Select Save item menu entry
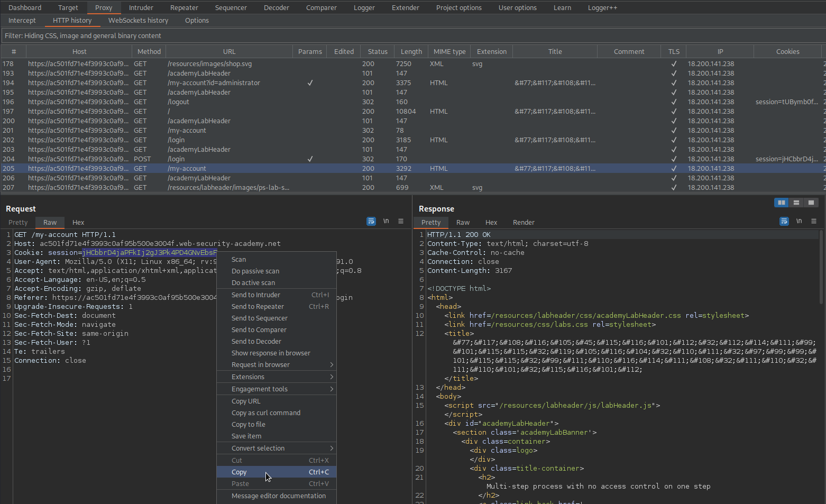 [x=277, y=436]
